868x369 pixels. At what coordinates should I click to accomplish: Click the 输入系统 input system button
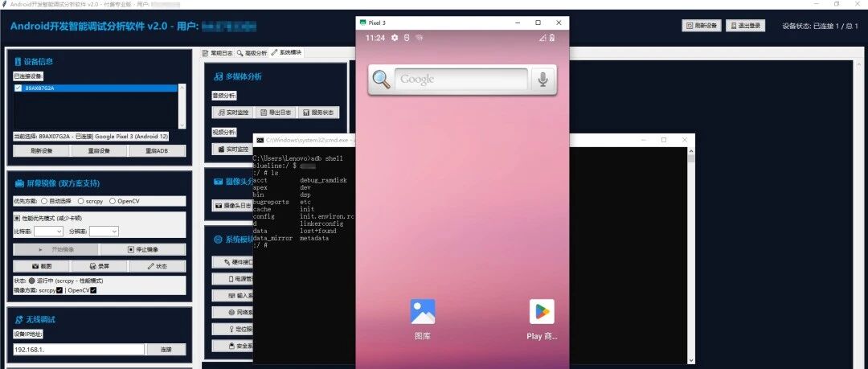tap(232, 296)
